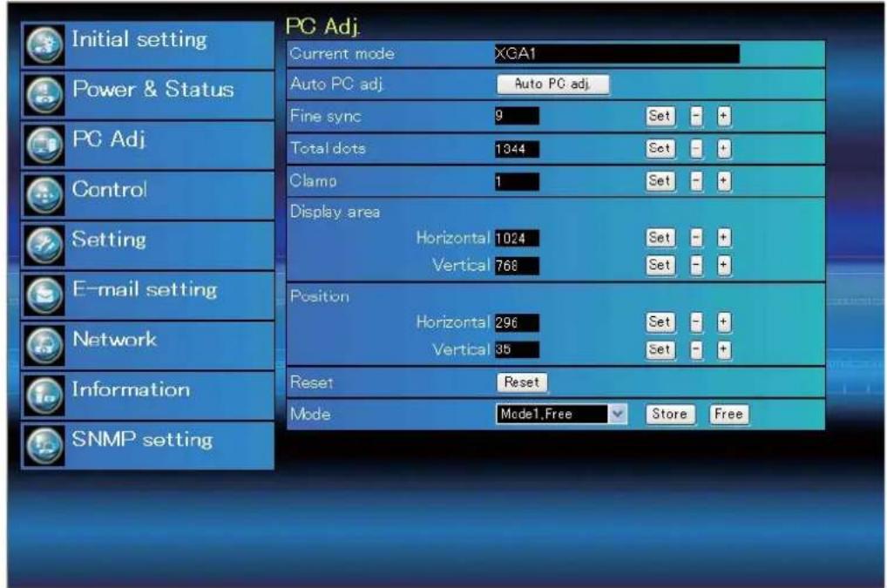Click the Total dots 1344 field

(517, 149)
